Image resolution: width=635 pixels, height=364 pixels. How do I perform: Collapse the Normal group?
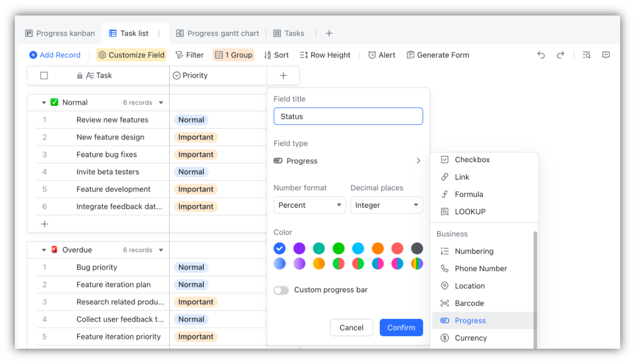click(44, 103)
